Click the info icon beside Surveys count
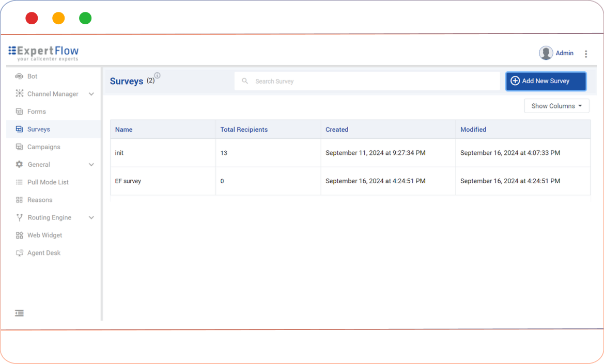604x364 pixels. point(157,75)
